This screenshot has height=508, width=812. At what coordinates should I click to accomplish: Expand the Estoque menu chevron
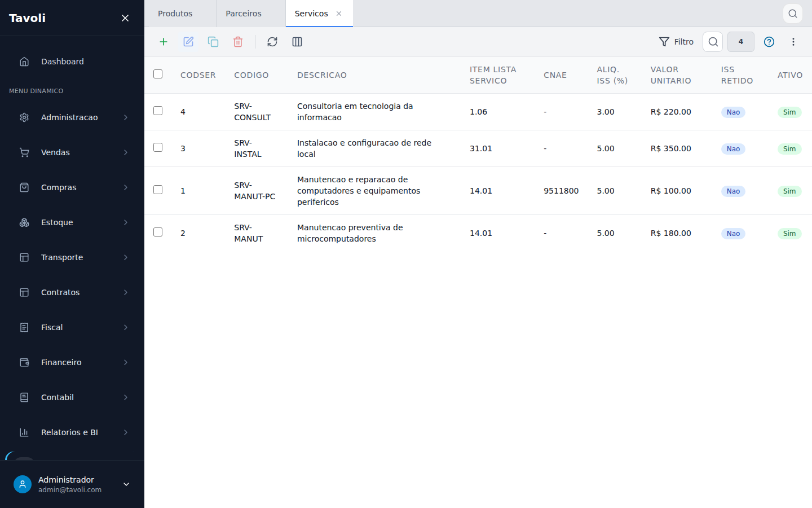coord(126,222)
